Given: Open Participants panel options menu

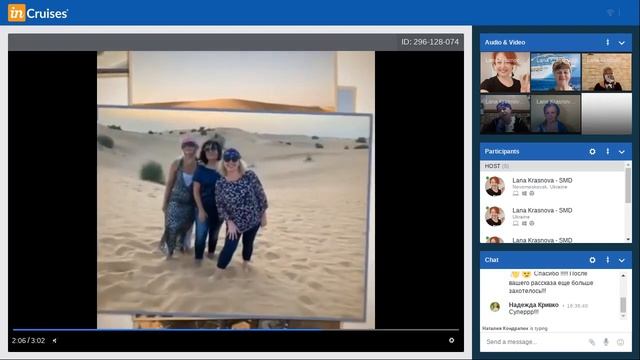Looking at the screenshot, I should 607,151.
